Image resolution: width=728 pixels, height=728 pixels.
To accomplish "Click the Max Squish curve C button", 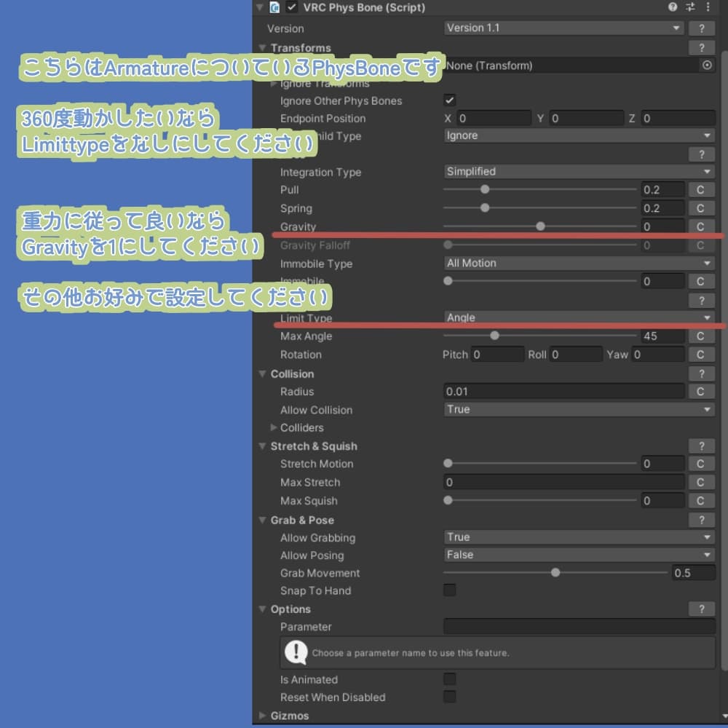I will click(701, 501).
